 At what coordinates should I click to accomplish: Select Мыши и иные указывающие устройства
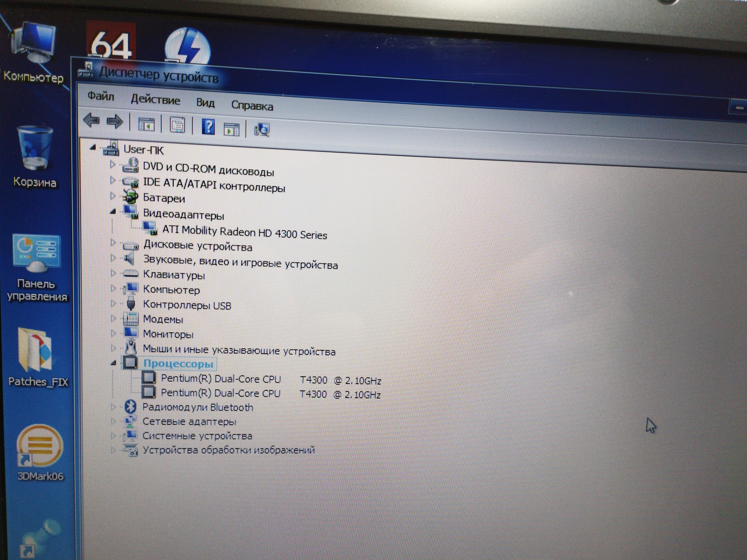tap(239, 350)
